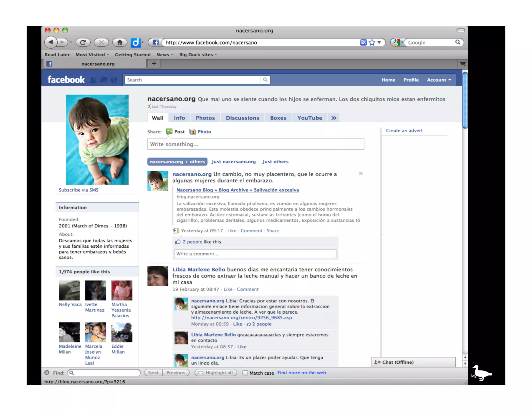Open Facebook notifications globe icon
Viewport: 532px width, 411px height.
point(114,80)
